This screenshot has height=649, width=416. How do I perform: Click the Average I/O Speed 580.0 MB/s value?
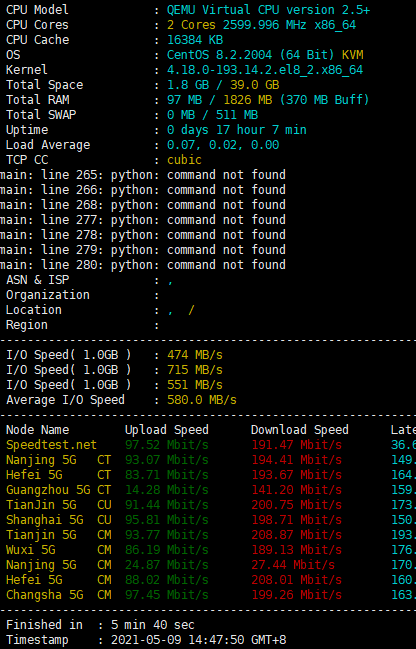point(202,400)
